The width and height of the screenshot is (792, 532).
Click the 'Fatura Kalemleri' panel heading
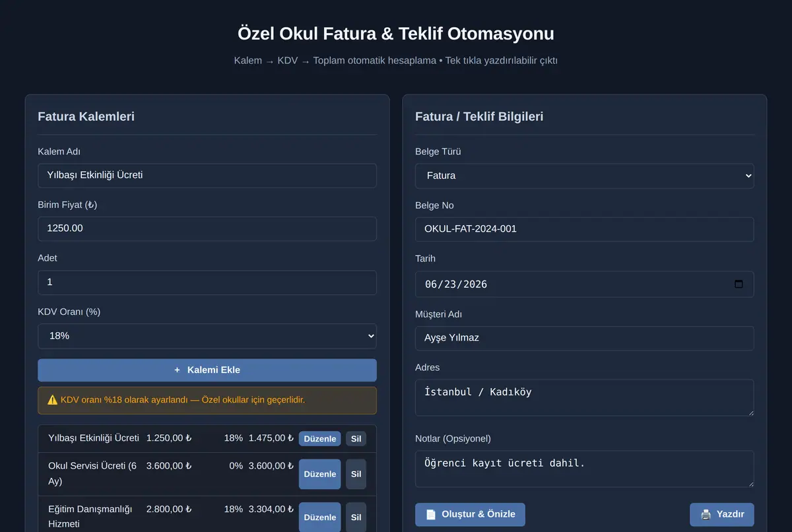pos(86,117)
